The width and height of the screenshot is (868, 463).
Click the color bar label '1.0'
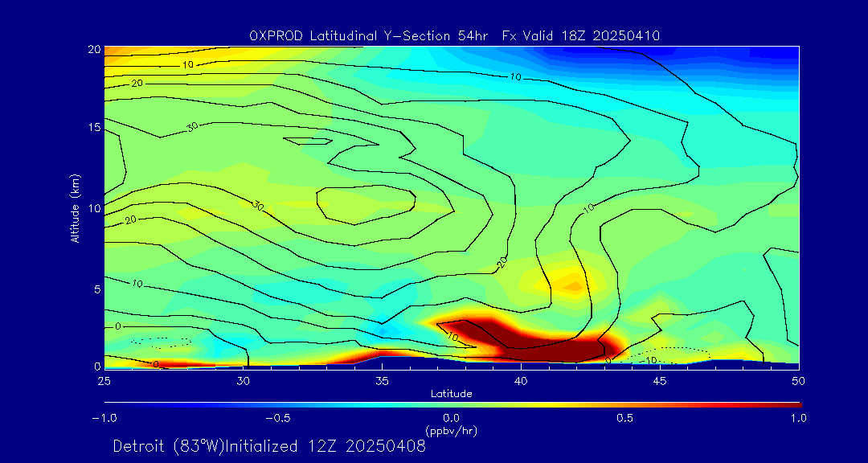click(x=798, y=418)
